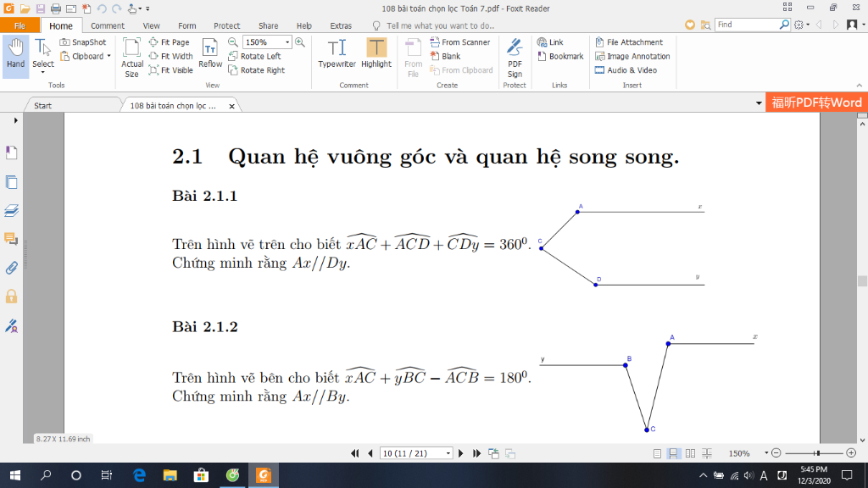The width and height of the screenshot is (868, 488).
Task: Rotate the page left
Action: tap(254, 56)
